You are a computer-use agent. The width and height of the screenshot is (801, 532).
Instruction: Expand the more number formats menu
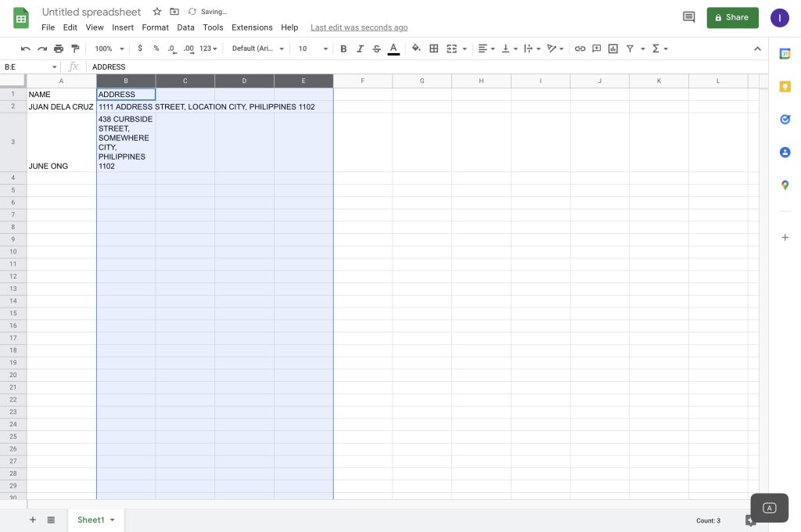click(x=206, y=48)
